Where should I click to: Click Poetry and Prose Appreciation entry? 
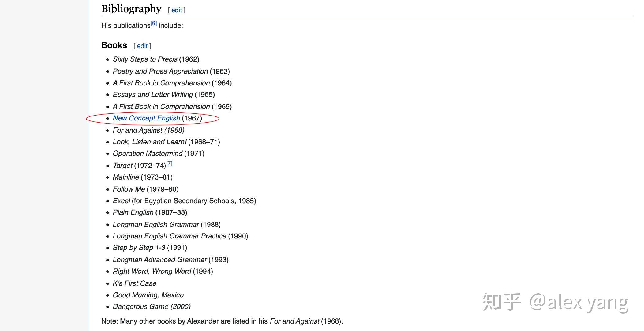[160, 71]
